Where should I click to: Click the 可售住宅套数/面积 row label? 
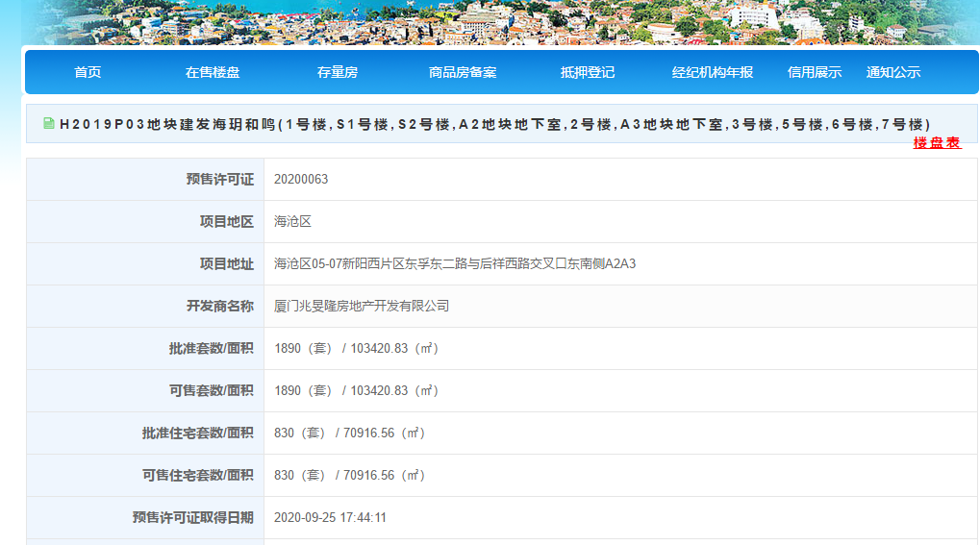[197, 476]
